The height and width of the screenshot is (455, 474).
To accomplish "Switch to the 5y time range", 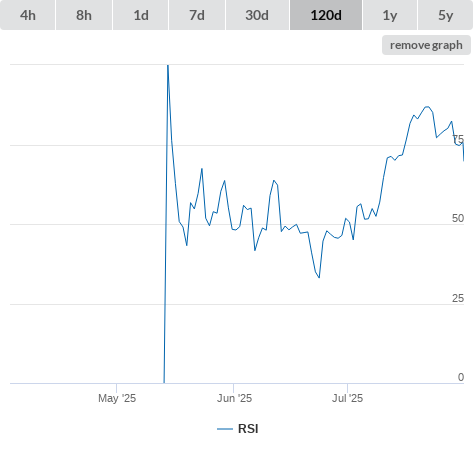I will pos(445,15).
